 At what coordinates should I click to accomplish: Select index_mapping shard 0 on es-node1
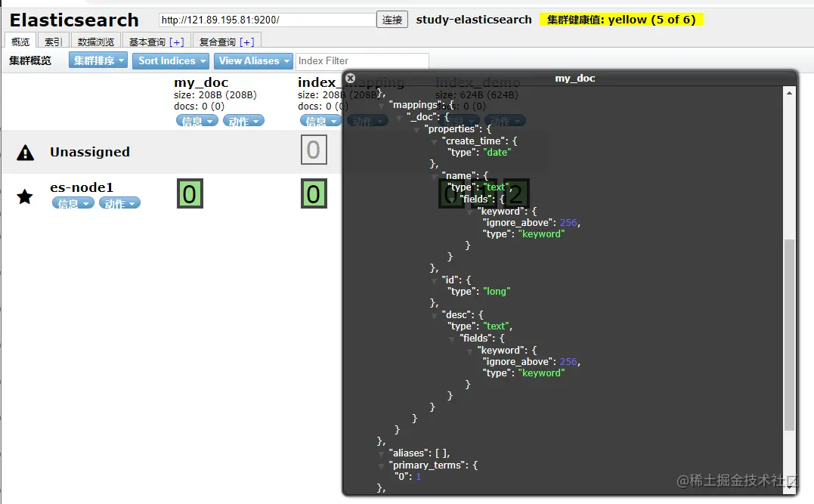point(314,193)
